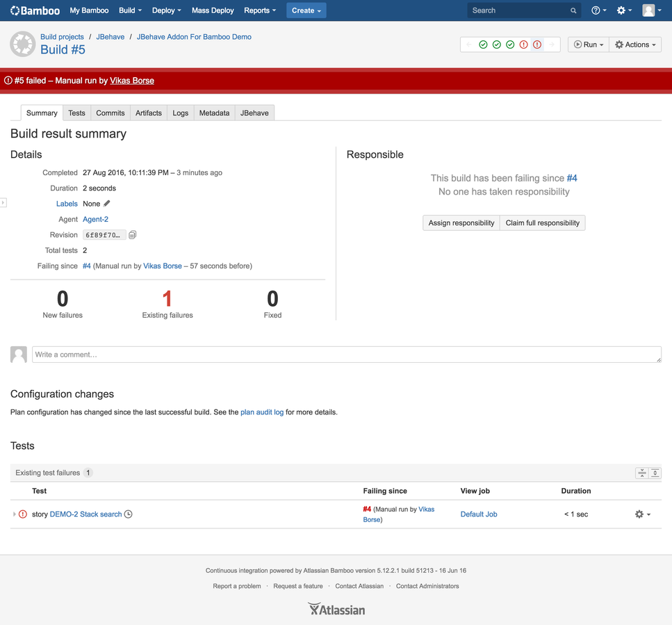Go to next build arrow
Screen dimensions: 672x625
click(x=552, y=44)
